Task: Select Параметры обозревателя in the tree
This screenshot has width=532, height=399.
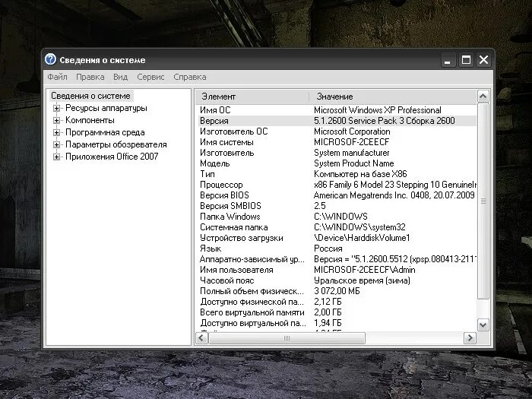Action: pos(116,145)
